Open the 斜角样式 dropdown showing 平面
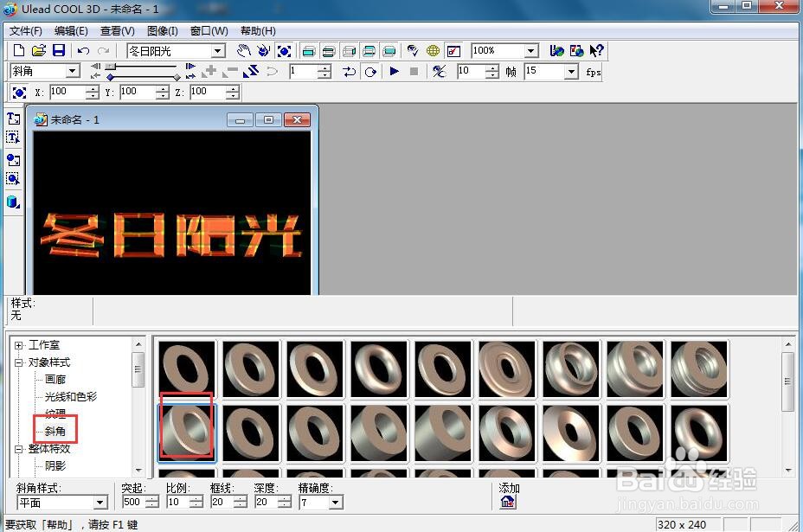 100,503
